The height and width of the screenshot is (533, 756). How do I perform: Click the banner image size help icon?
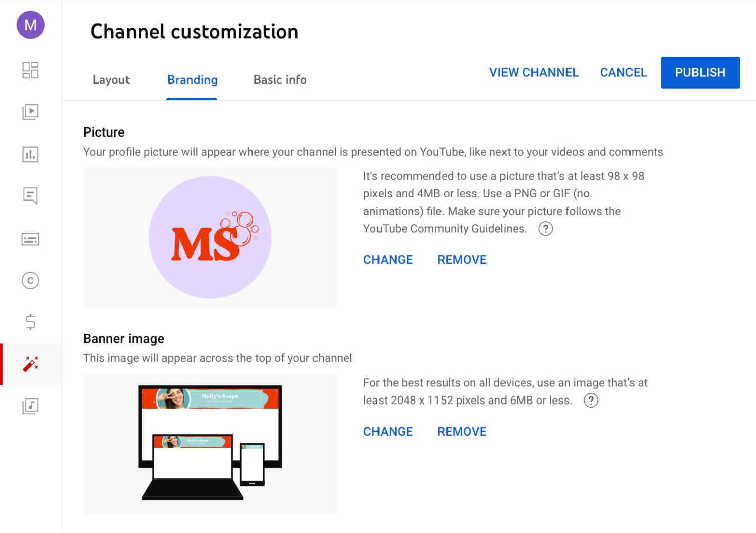tap(592, 401)
